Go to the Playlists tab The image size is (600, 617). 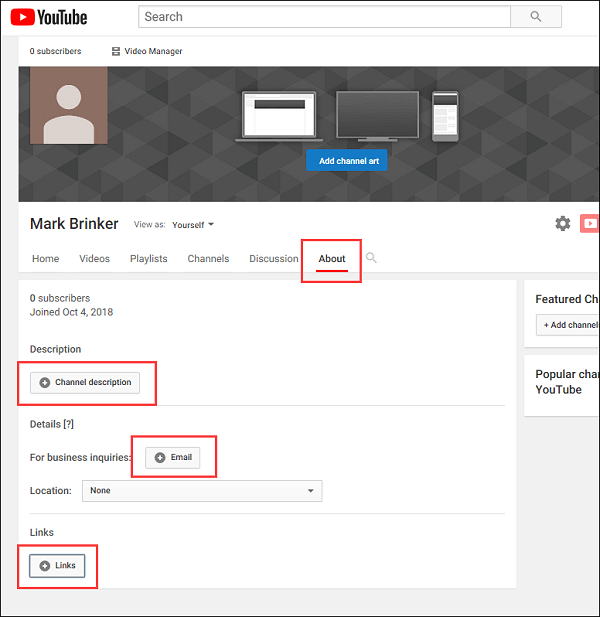point(148,259)
